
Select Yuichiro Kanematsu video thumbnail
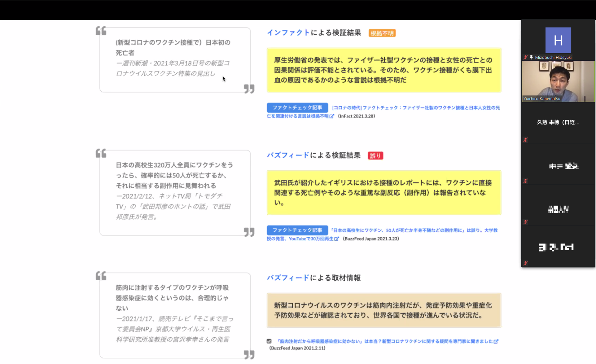click(558, 81)
